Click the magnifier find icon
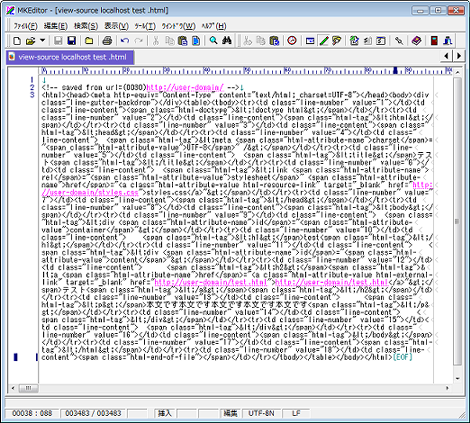The width and height of the screenshot is (470, 423). tap(213, 41)
